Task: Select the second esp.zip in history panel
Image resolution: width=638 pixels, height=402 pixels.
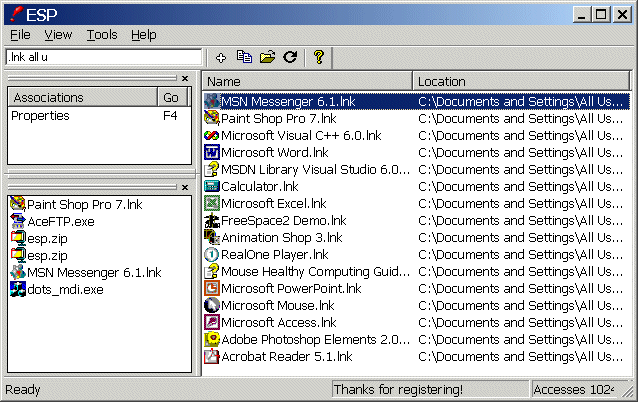Action: click(x=47, y=256)
